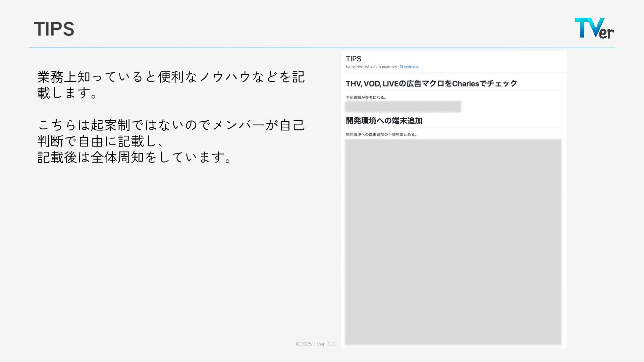Click the gray line under the revisions row
The width and height of the screenshot is (644, 362).
[453, 73]
